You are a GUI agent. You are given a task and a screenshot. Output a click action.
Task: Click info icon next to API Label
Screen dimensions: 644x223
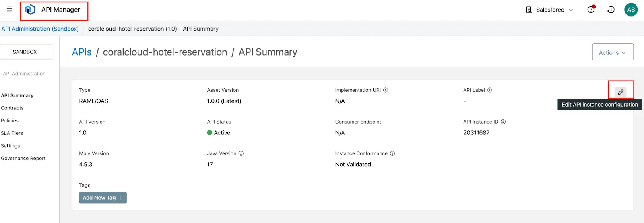(x=490, y=90)
